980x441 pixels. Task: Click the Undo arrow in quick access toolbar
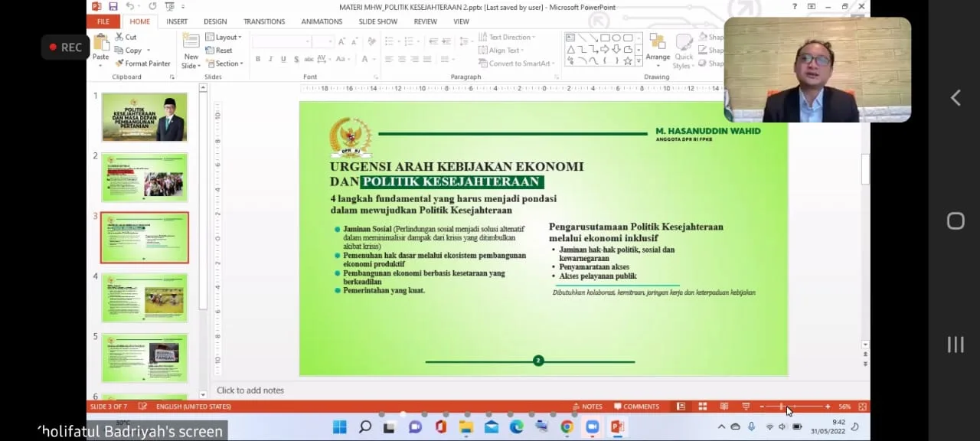pyautogui.click(x=130, y=7)
